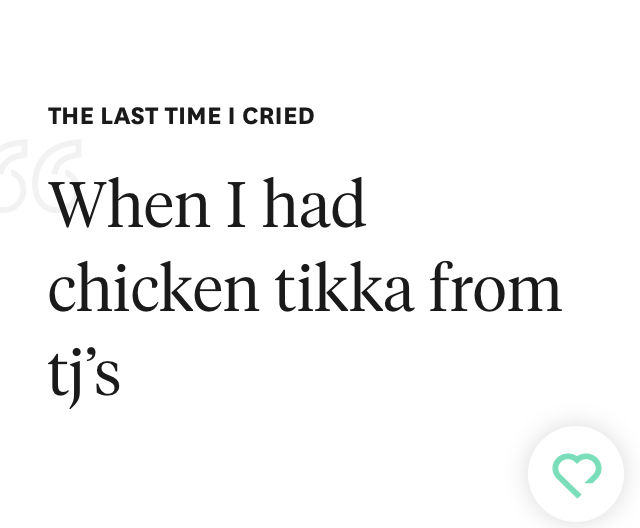Send a like via the heart icon
Viewport: 640px width, 528px height.
click(x=576, y=474)
